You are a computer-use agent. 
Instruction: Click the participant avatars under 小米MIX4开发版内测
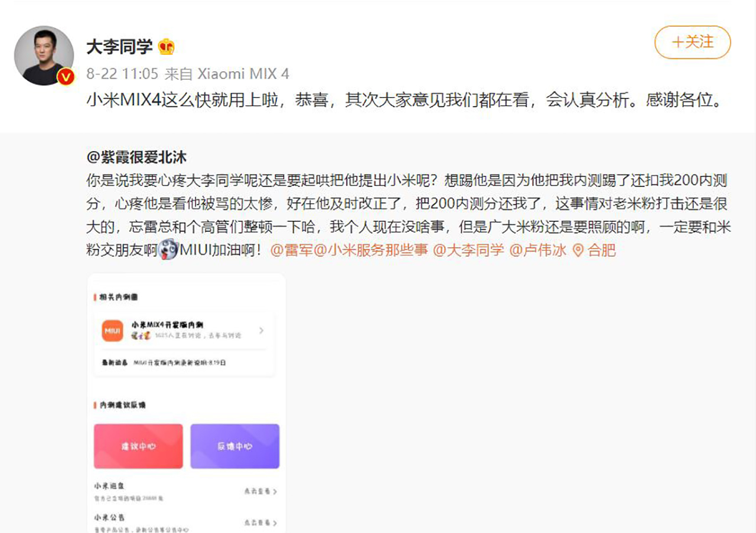(141, 336)
